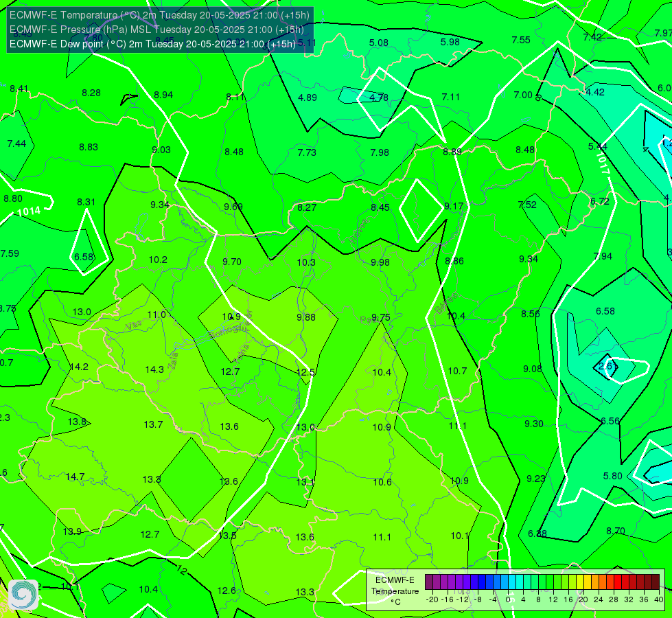
Task: Click the grid value 7.52
Action: point(527,205)
